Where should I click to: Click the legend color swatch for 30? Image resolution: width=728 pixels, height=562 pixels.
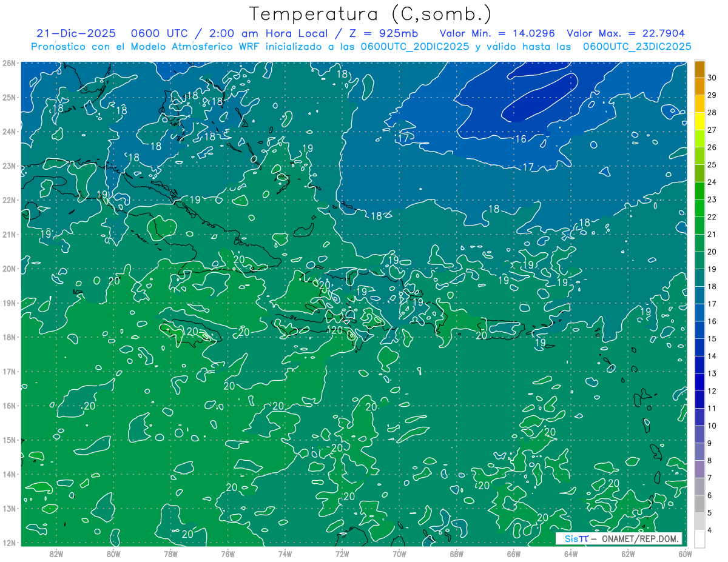699,69
